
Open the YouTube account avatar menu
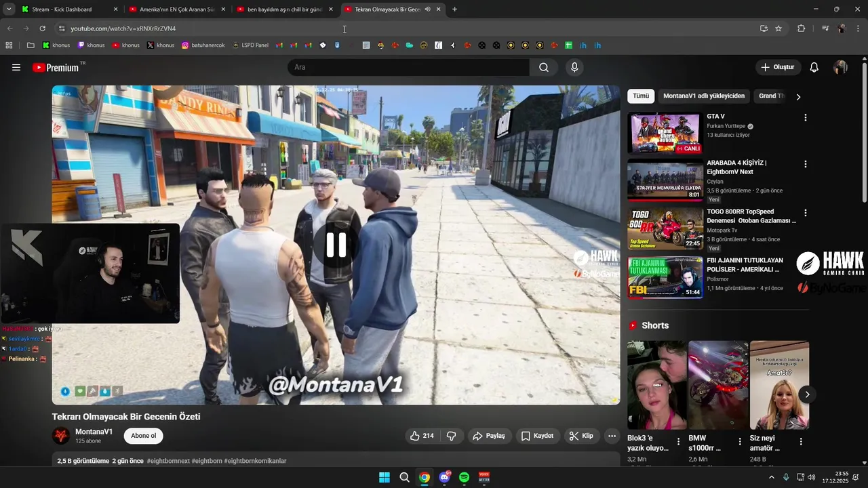(840, 67)
